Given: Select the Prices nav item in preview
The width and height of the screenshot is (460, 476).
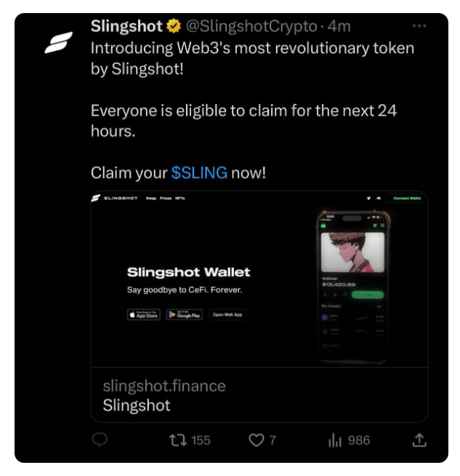Looking at the screenshot, I should tap(166, 198).
